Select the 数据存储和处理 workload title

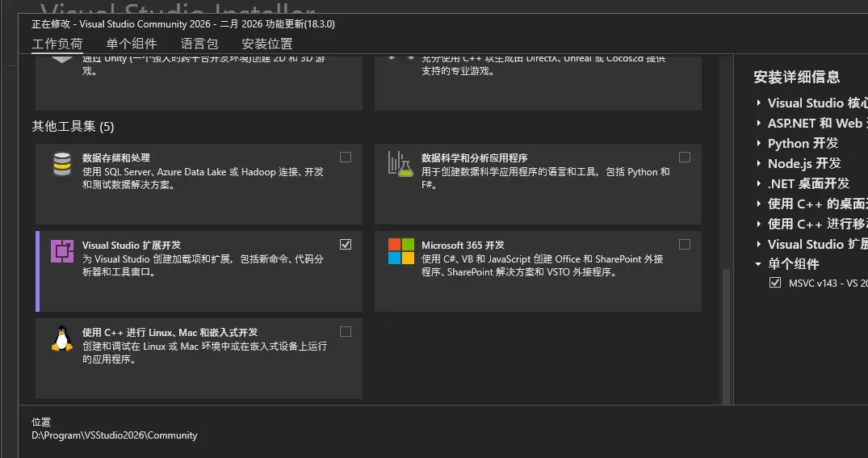116,158
